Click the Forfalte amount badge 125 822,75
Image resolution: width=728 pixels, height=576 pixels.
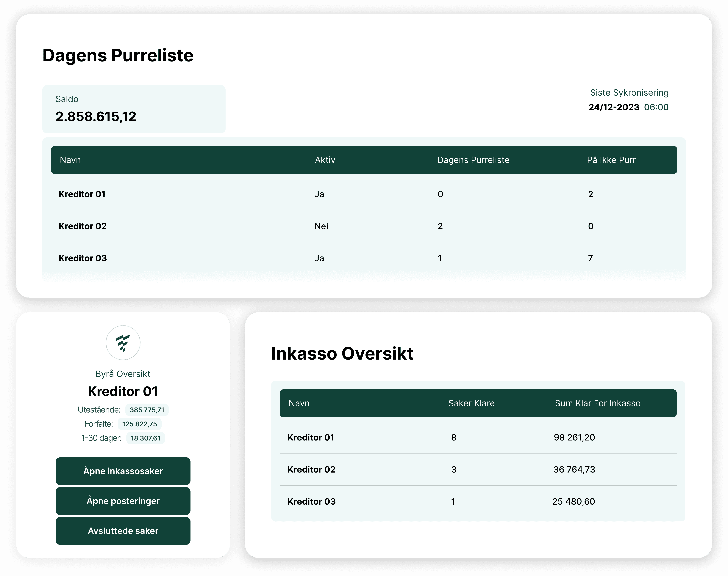[139, 424]
